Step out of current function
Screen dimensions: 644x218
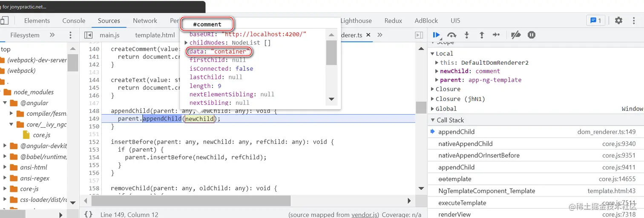coord(482,35)
